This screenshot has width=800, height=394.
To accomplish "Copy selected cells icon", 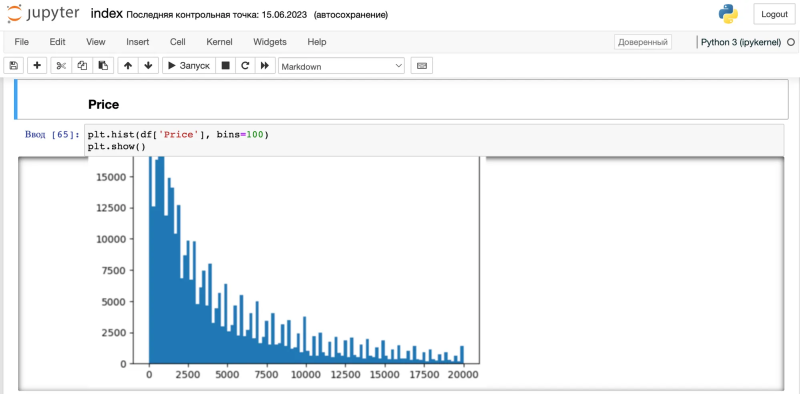I will pos(82,66).
